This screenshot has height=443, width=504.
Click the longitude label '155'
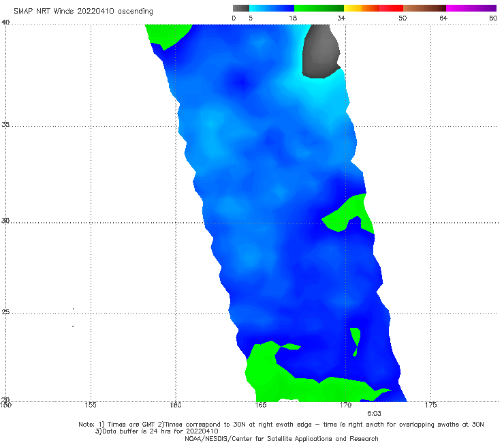tap(91, 405)
